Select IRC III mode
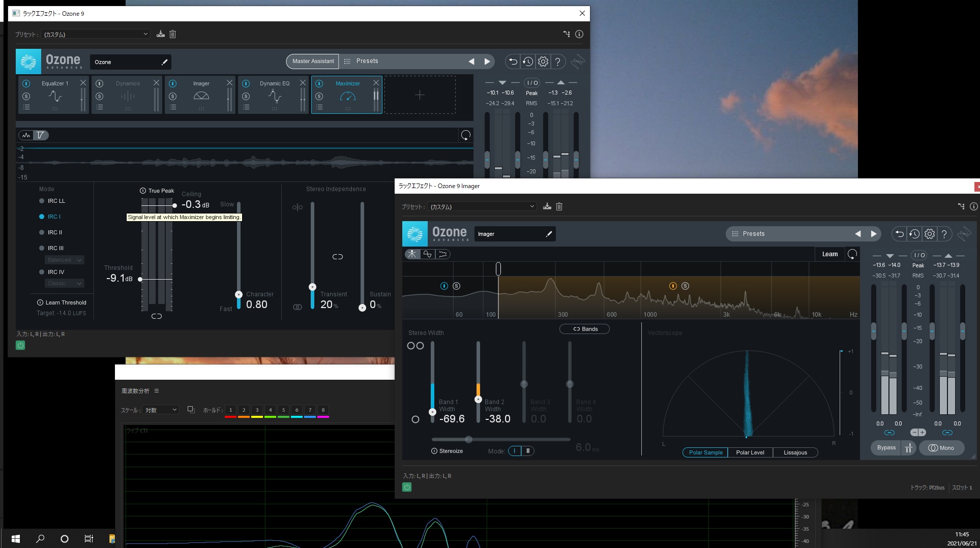This screenshot has height=548, width=980. pyautogui.click(x=52, y=248)
